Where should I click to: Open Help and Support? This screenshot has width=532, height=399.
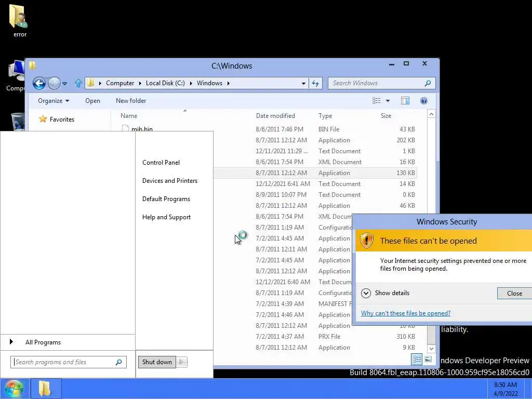(x=166, y=217)
